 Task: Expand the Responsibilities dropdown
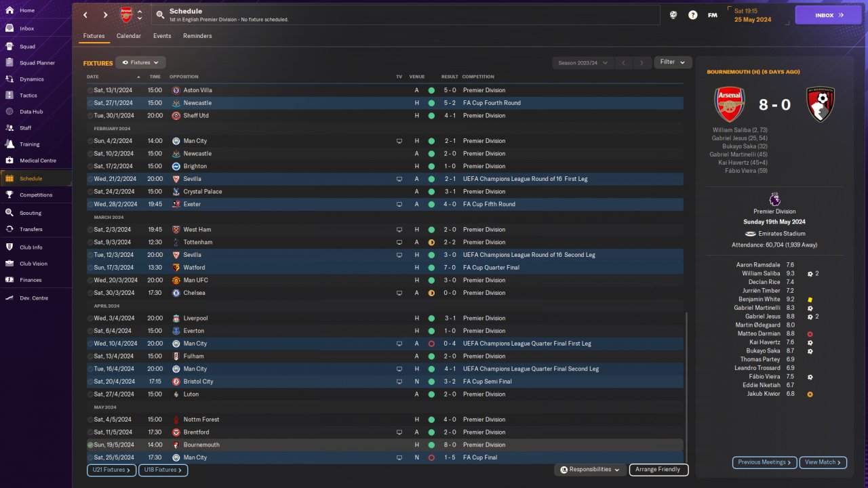(589, 470)
